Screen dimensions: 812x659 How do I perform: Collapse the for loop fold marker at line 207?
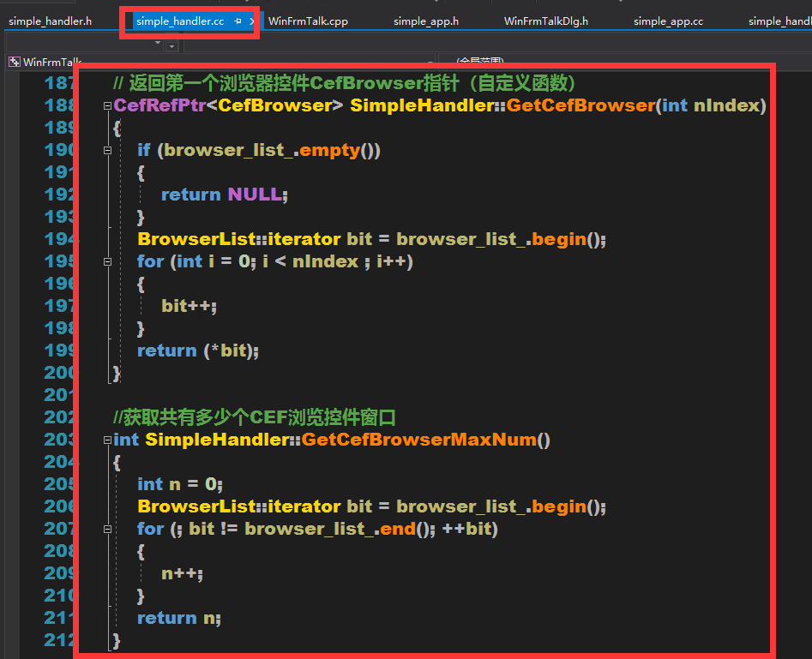point(107,529)
